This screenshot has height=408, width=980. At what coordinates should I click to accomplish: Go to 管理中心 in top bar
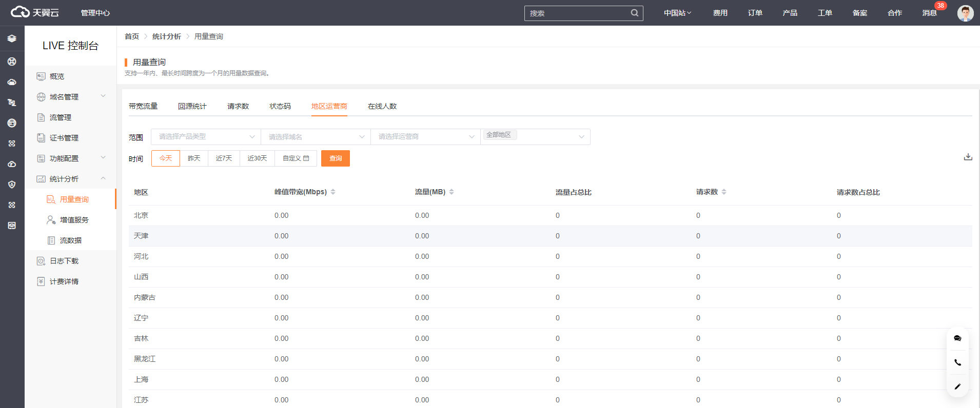point(95,13)
